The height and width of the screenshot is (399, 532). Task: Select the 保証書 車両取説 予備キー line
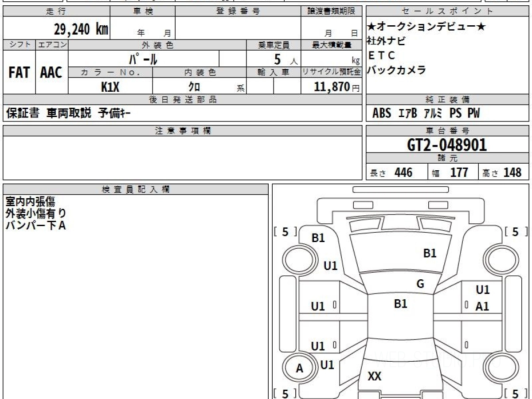tap(68, 113)
